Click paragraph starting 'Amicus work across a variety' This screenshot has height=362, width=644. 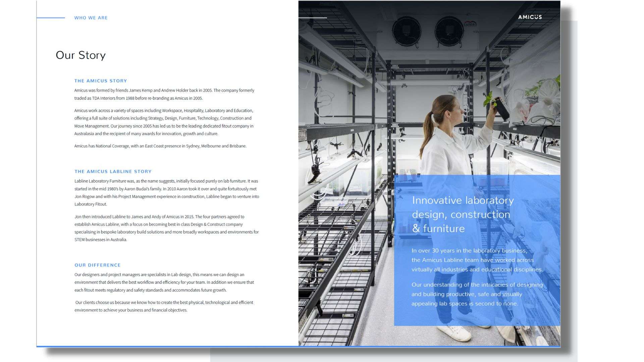pos(164,122)
